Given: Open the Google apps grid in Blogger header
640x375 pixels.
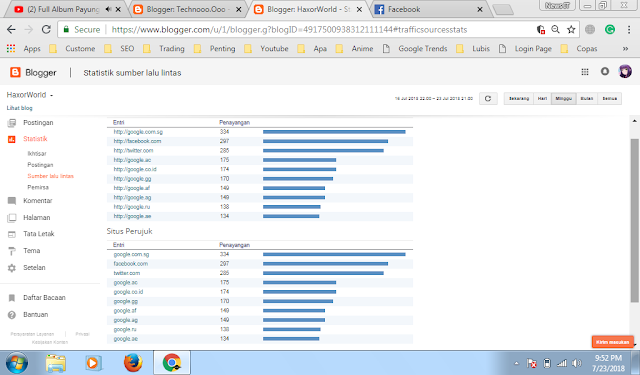Looking at the screenshot, I should pyautogui.click(x=584, y=72).
